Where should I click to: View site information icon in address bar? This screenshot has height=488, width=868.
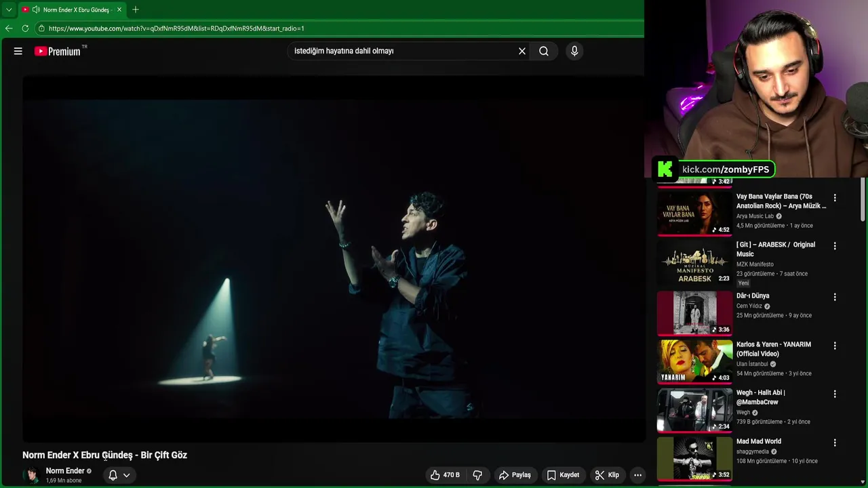41,28
